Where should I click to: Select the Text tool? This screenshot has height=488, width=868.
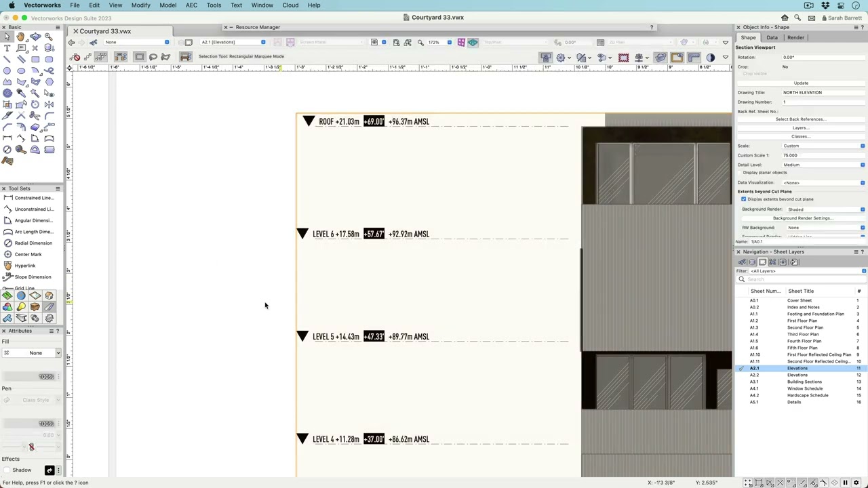[x=7, y=47]
